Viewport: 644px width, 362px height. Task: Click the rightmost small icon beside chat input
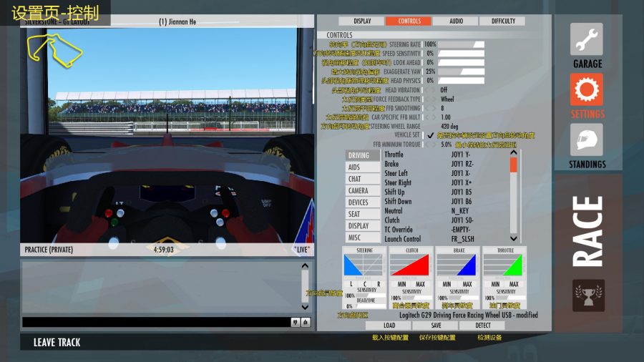coord(306,322)
